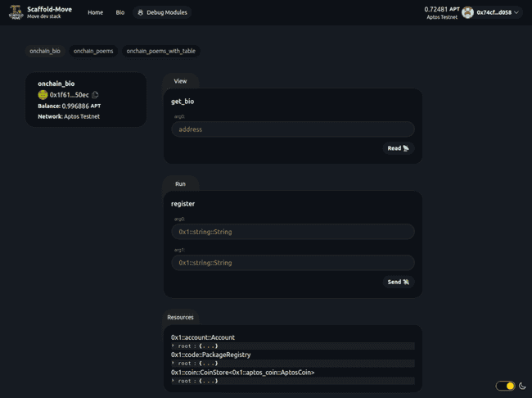This screenshot has height=398, width=532.
Task: Toggle the dark mode switch
Action: point(506,386)
